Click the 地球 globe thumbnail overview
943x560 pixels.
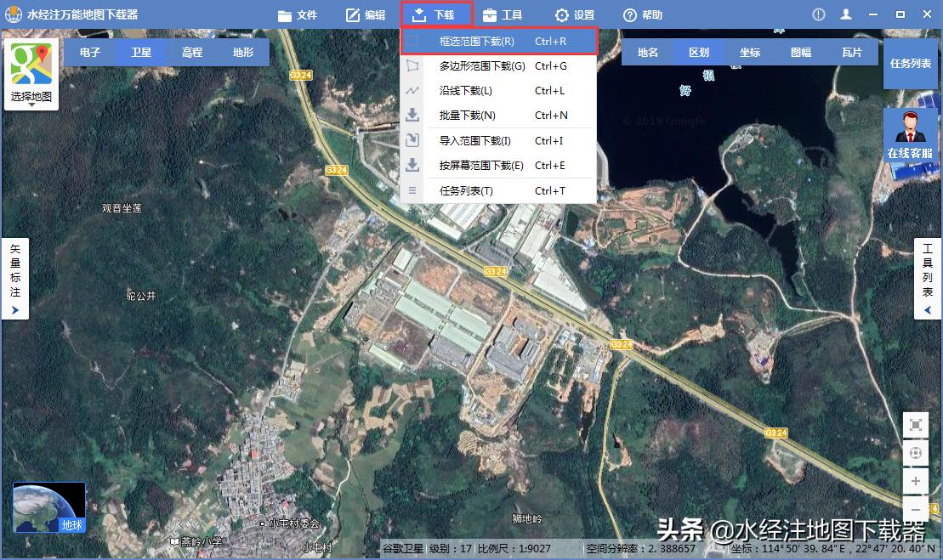pyautogui.click(x=48, y=506)
